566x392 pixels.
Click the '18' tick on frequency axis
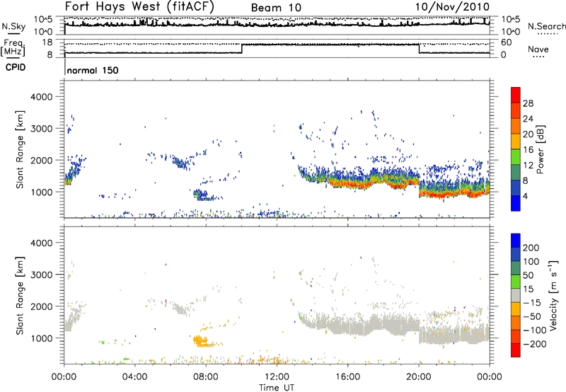click(47, 42)
